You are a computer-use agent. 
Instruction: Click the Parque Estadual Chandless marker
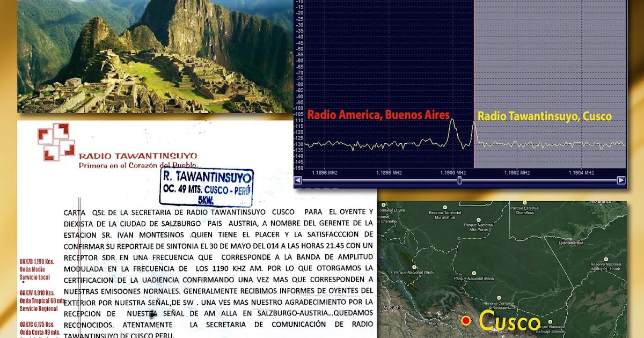pos(524,202)
